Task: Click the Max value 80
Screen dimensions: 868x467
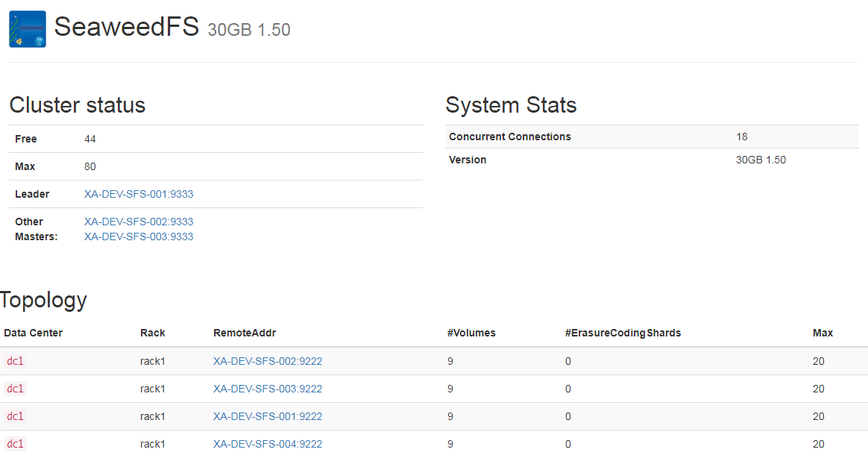Action: coord(89,167)
